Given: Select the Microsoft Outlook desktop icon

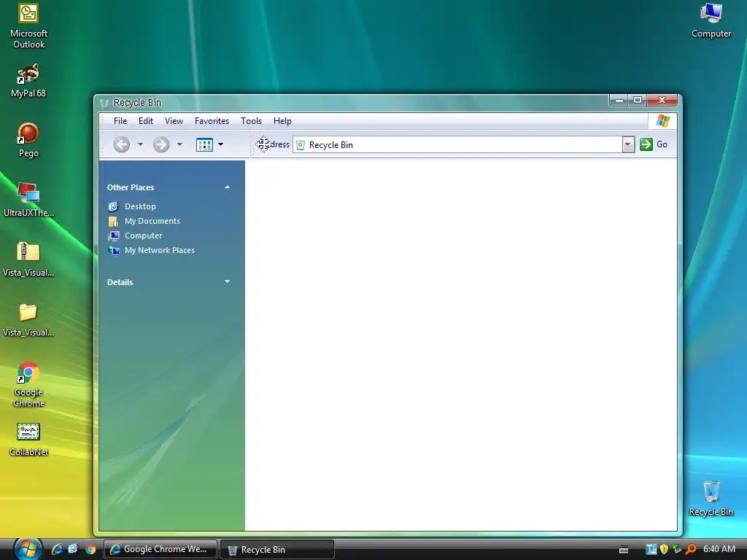Looking at the screenshot, I should coord(28,27).
